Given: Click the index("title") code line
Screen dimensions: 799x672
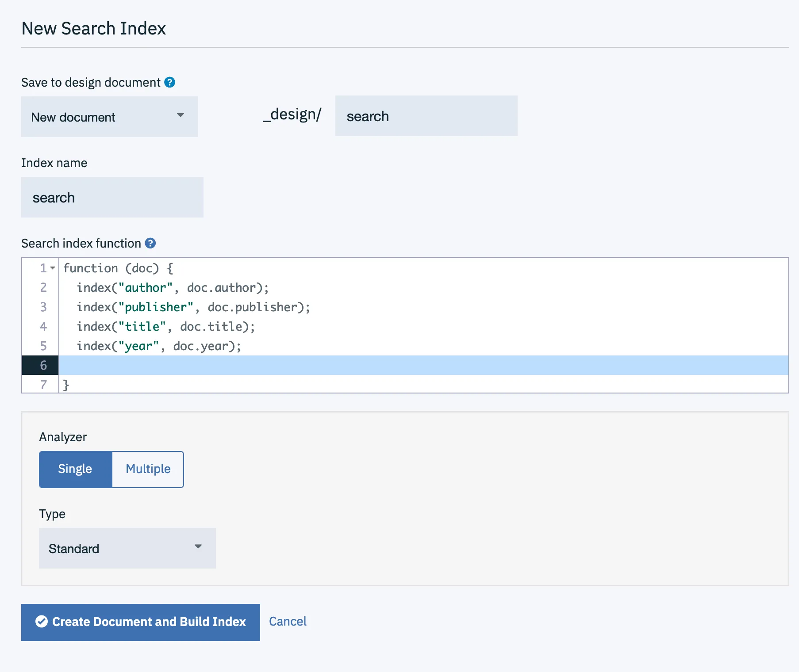Looking at the screenshot, I should click(x=166, y=327).
